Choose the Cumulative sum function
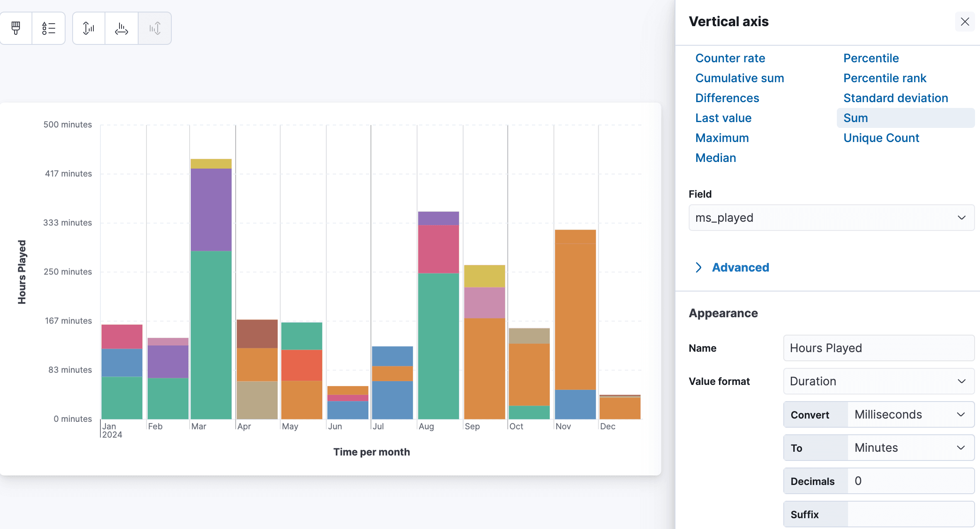Viewport: 980px width, 529px height. (740, 78)
